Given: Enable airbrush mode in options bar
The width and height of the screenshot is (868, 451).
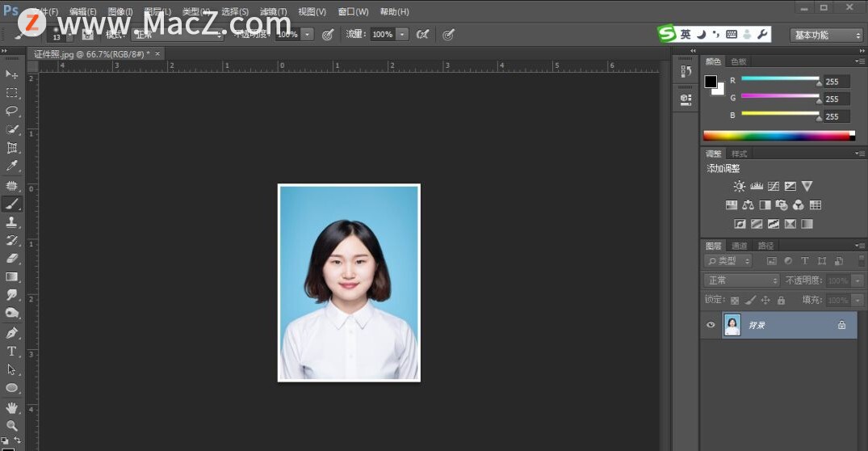Looking at the screenshot, I should (422, 35).
